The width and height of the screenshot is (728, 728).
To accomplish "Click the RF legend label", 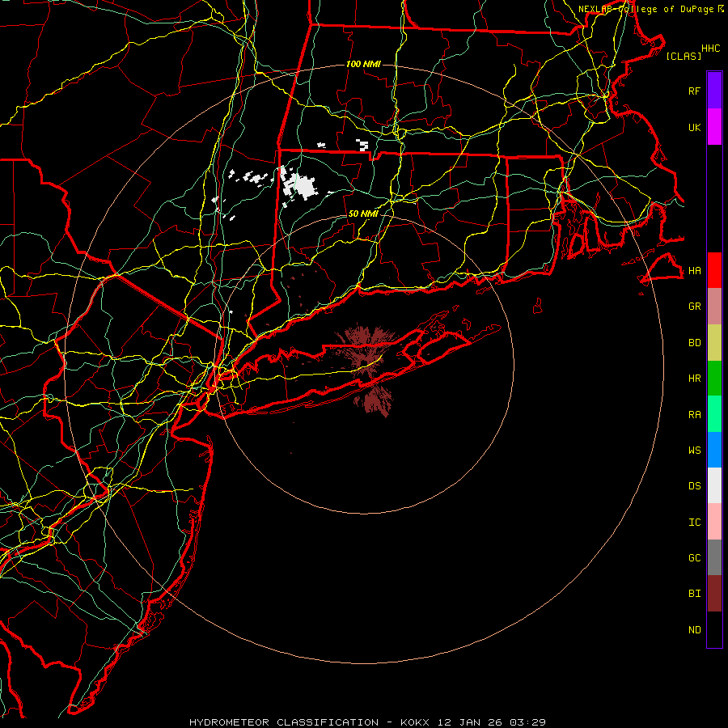I will click(694, 91).
